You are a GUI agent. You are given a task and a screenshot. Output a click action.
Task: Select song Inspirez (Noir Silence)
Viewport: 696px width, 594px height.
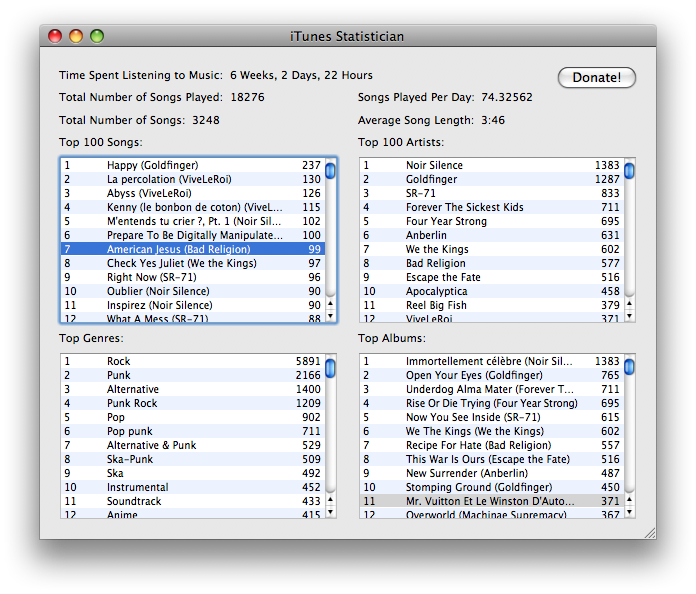pyautogui.click(x=193, y=305)
